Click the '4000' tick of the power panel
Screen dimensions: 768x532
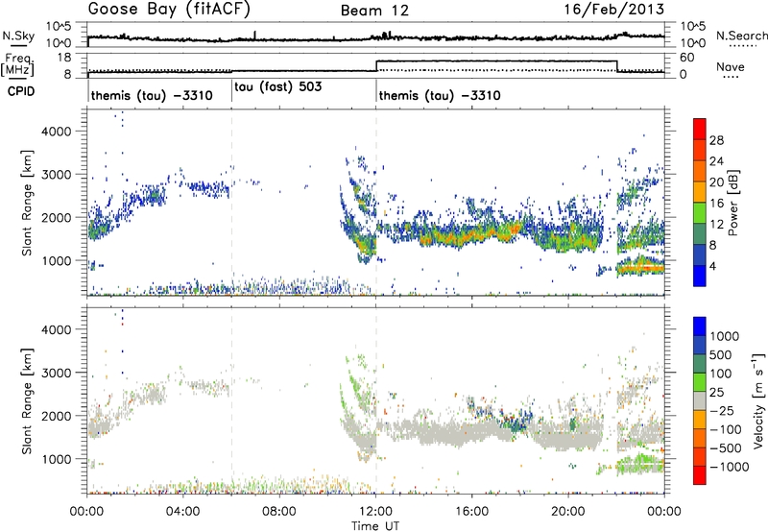pyautogui.click(x=56, y=132)
